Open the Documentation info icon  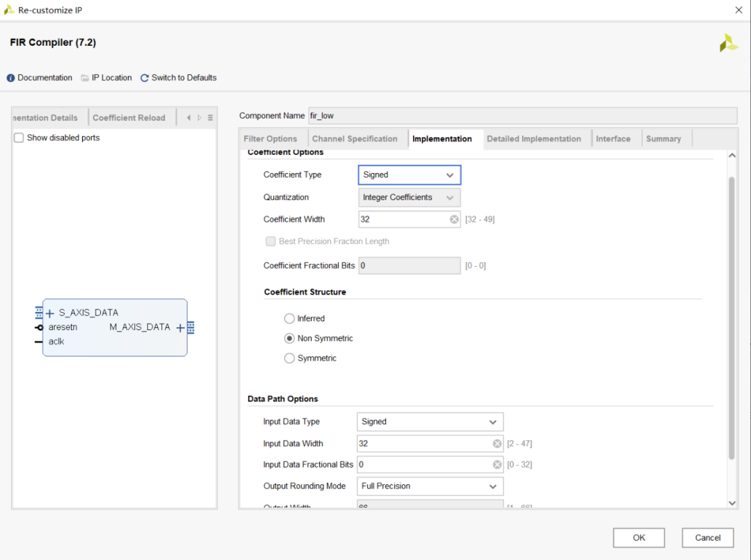coord(10,78)
